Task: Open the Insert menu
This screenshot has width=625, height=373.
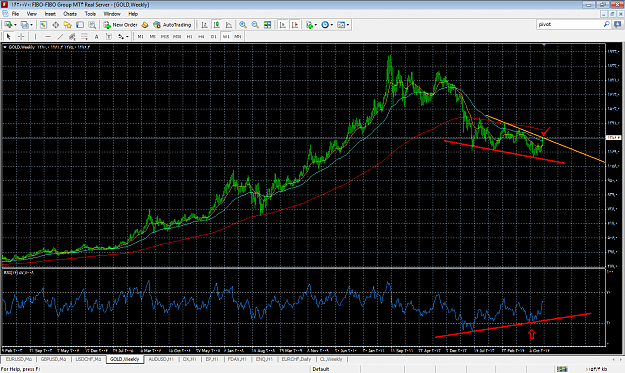Action: [50, 14]
